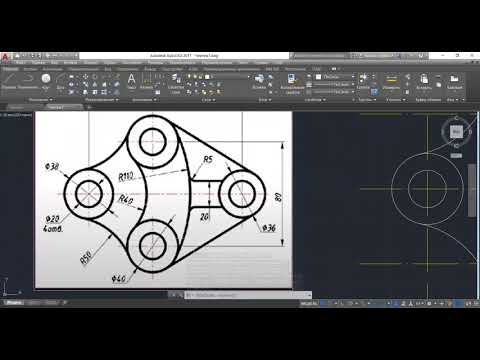Expand the Слои panel

208,100
